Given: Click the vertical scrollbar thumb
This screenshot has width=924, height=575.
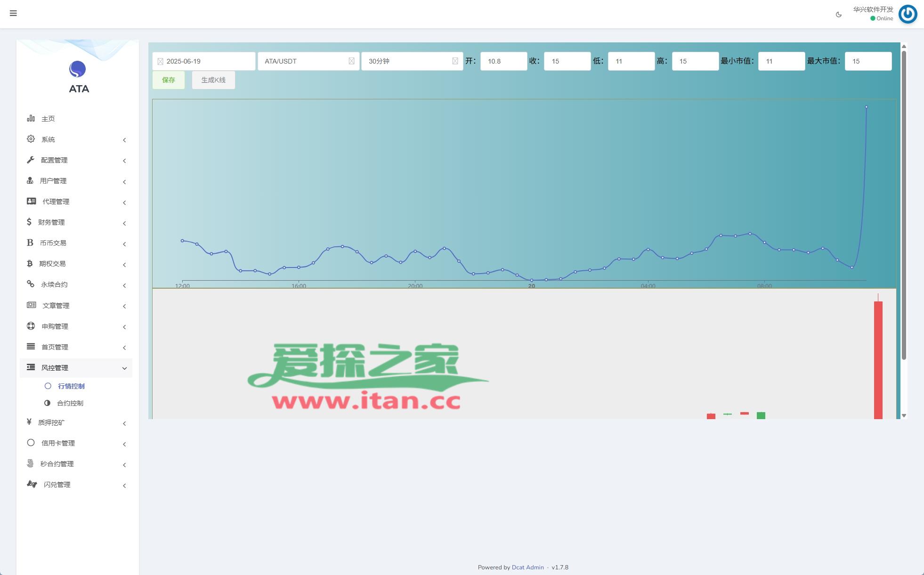Looking at the screenshot, I should [904, 205].
